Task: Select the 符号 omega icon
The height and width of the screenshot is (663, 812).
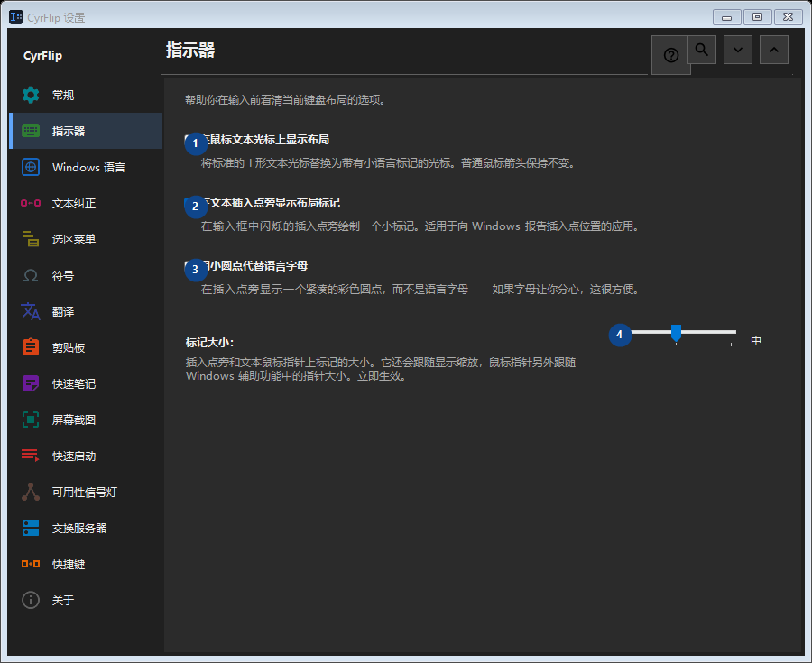Action: 31,275
